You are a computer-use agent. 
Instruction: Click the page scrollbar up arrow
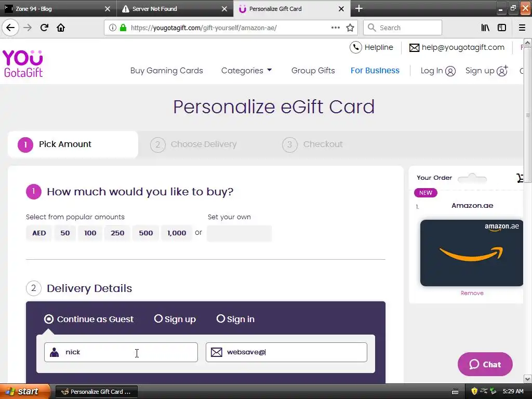coord(527,43)
